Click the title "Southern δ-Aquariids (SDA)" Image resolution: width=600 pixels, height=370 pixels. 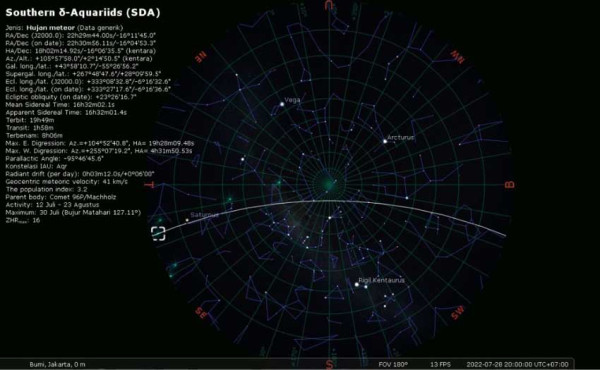83,13
